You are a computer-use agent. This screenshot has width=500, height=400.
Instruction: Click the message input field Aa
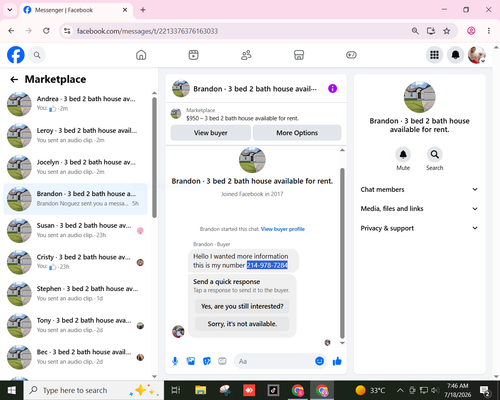(280, 361)
